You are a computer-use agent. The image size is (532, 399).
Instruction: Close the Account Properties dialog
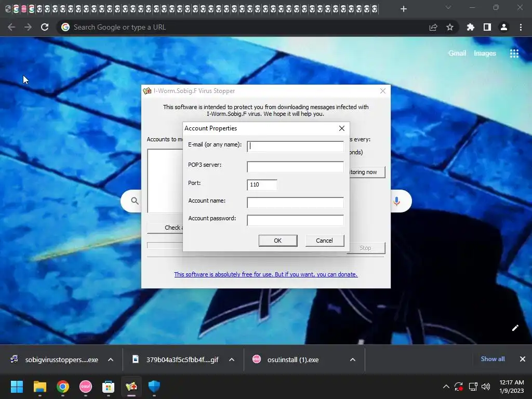(342, 128)
